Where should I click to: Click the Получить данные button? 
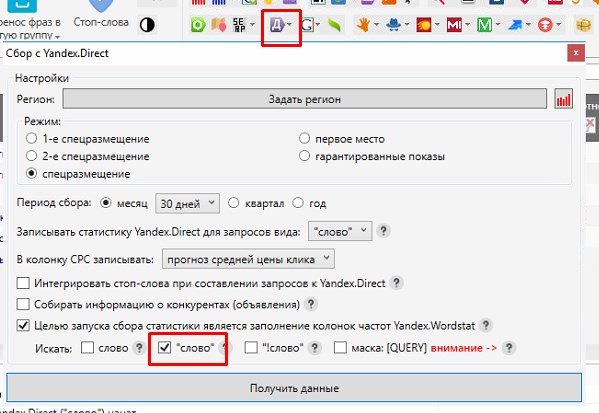294,388
